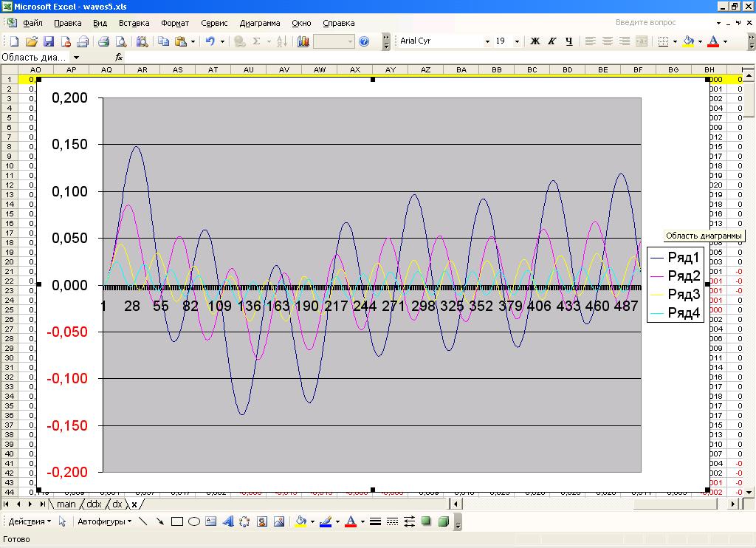Open the Print Preview tool
This screenshot has width=756, height=548.
120,41
